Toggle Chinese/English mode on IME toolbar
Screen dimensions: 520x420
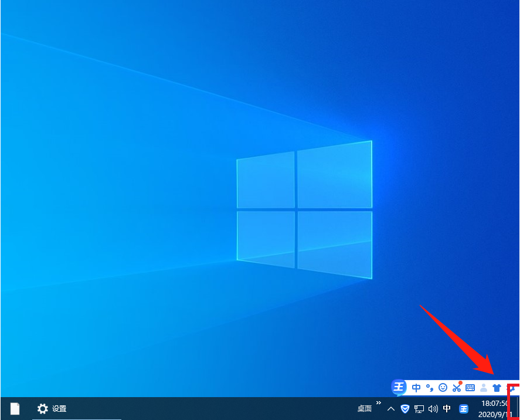[416, 388]
